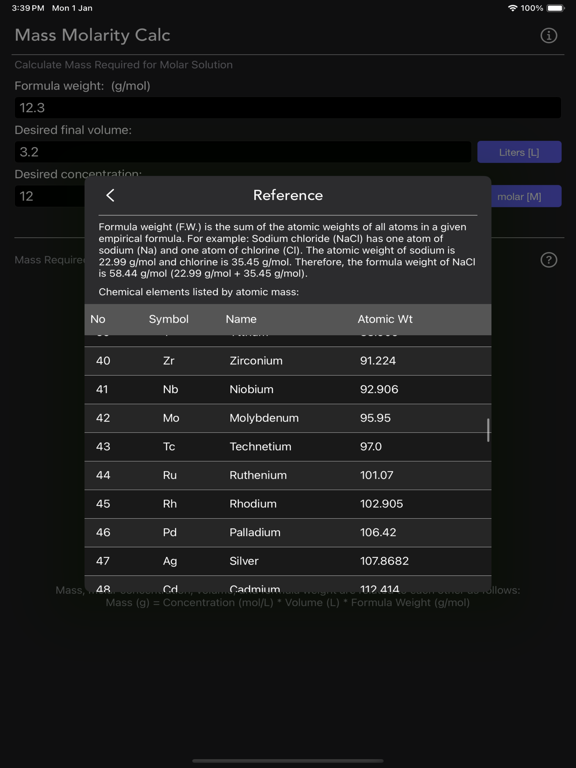Click the Atomic Wt column header
Viewport: 576px width, 768px height.
coord(385,319)
